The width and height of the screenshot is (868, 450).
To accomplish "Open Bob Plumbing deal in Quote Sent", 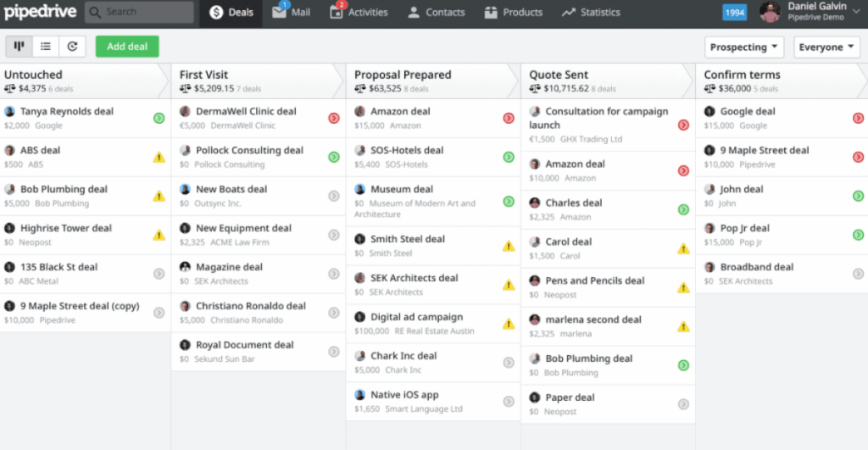I will 608,365.
